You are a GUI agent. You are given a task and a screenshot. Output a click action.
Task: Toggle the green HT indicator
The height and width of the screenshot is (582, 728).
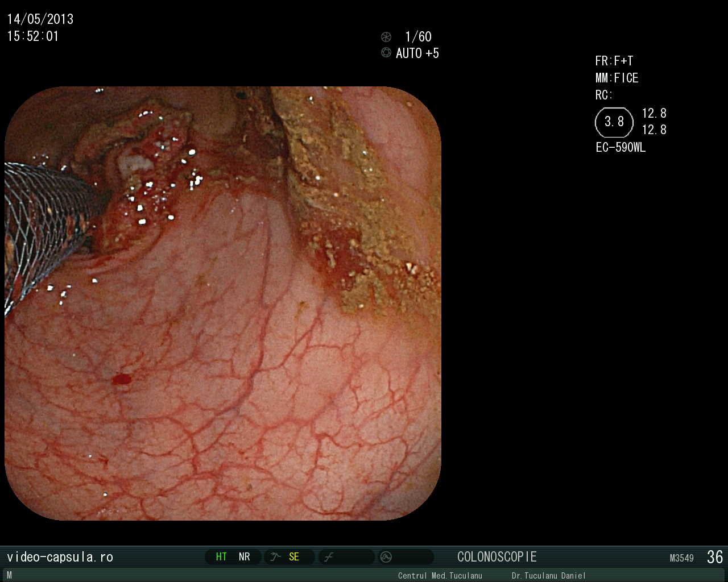(x=221, y=557)
